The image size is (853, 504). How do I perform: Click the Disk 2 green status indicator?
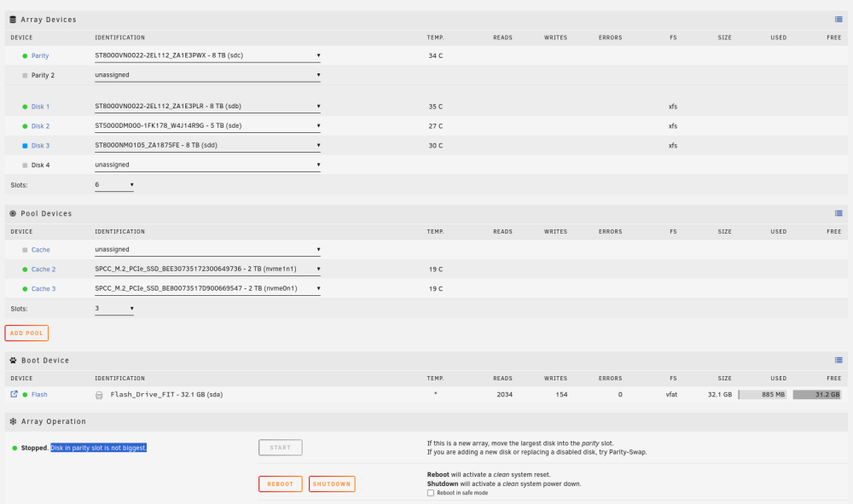click(x=25, y=127)
